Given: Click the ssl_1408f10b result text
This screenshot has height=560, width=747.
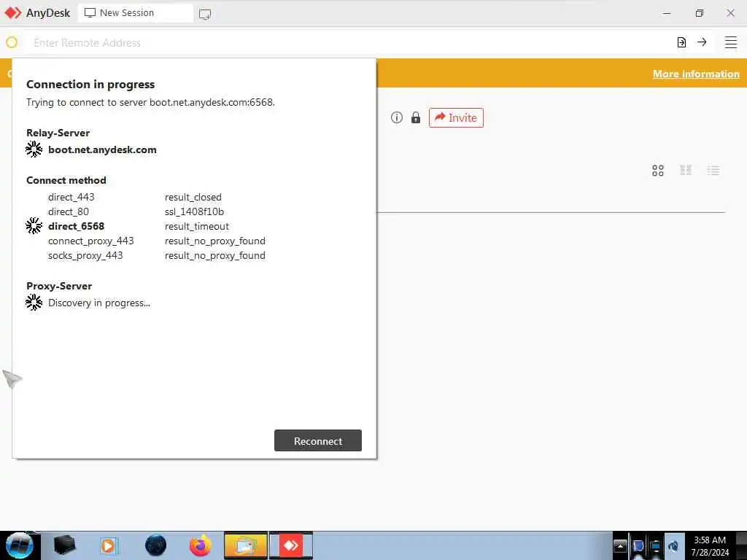Looking at the screenshot, I should click(x=194, y=211).
